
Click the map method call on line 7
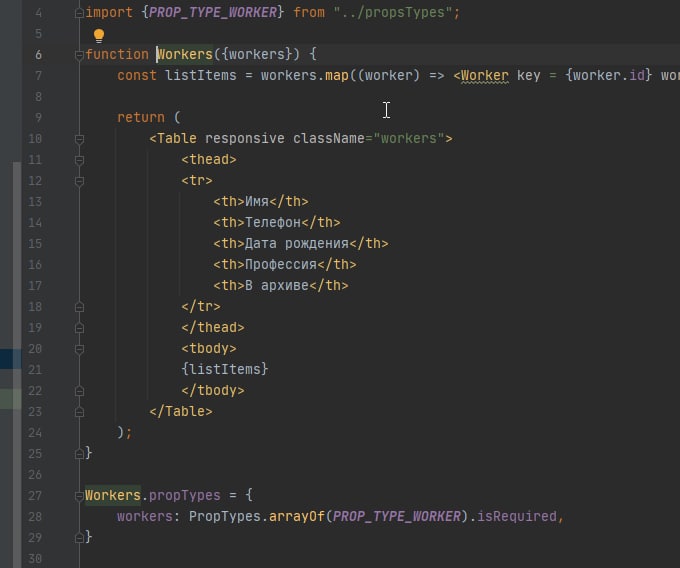(337, 76)
